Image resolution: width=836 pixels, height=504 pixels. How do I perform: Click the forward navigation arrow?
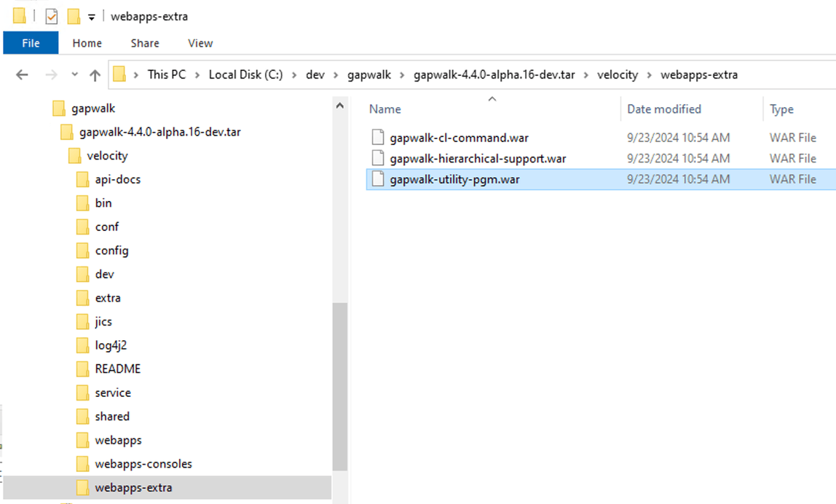pos(50,74)
